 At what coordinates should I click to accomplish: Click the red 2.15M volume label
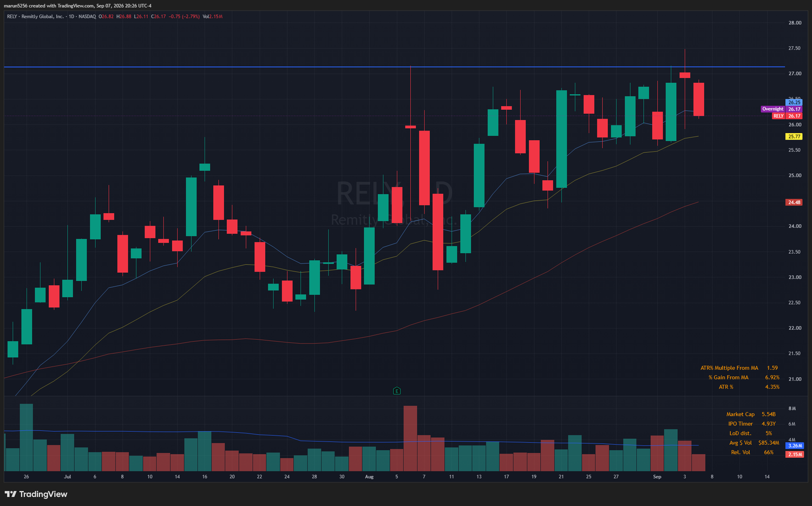click(795, 455)
